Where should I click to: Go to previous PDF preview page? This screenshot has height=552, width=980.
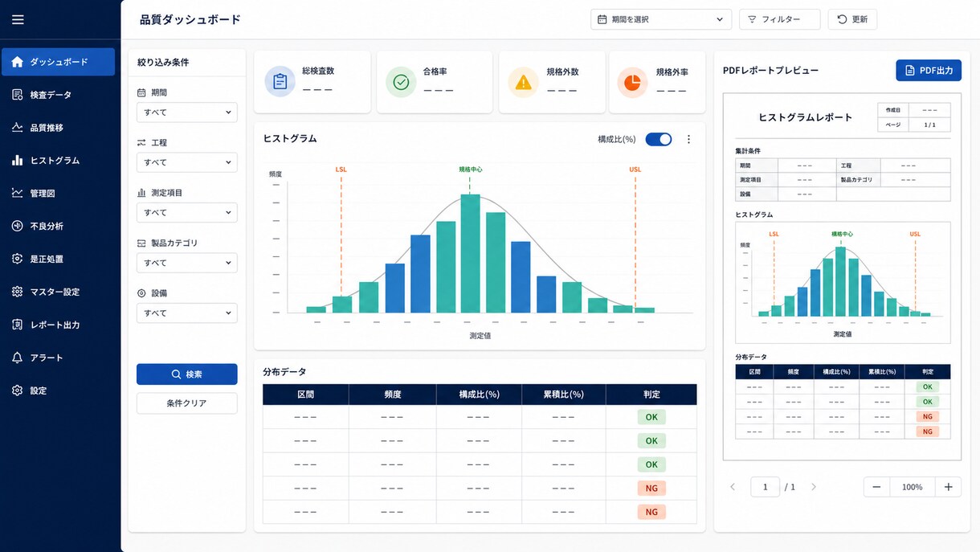pos(733,487)
